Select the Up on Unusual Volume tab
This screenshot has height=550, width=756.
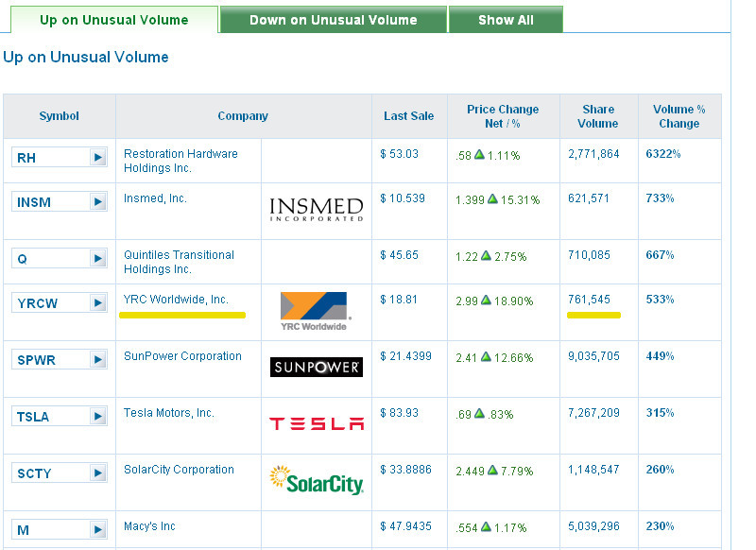[x=113, y=20]
